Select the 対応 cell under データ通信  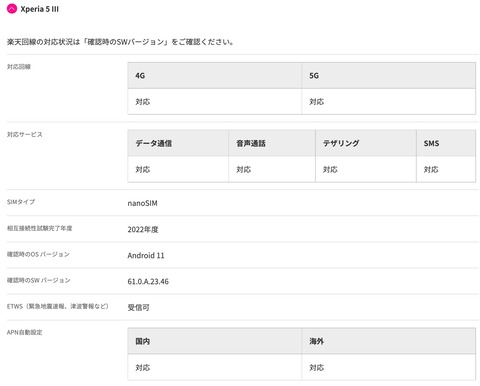click(x=178, y=169)
